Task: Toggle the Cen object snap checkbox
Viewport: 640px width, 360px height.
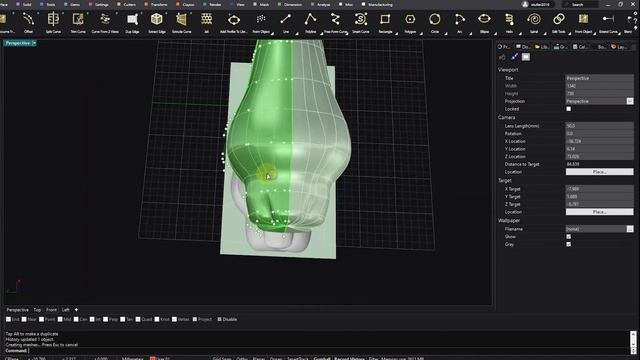Action: 76,319
